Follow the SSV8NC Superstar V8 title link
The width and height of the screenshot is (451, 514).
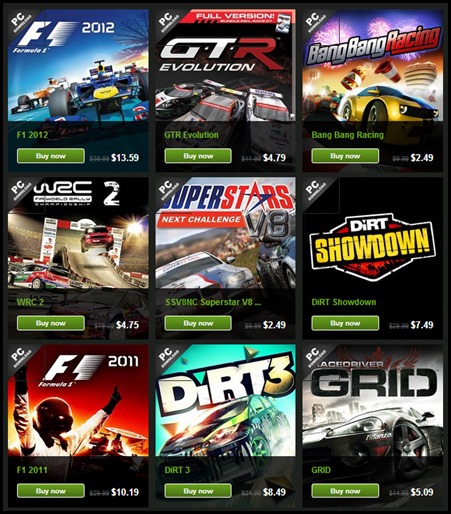point(213,302)
